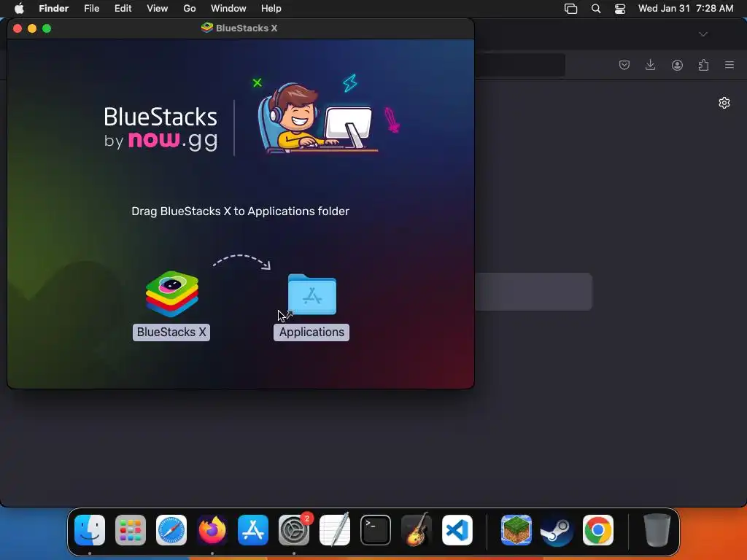Open the Go menu
Screen dimensions: 747x560
(x=190, y=9)
